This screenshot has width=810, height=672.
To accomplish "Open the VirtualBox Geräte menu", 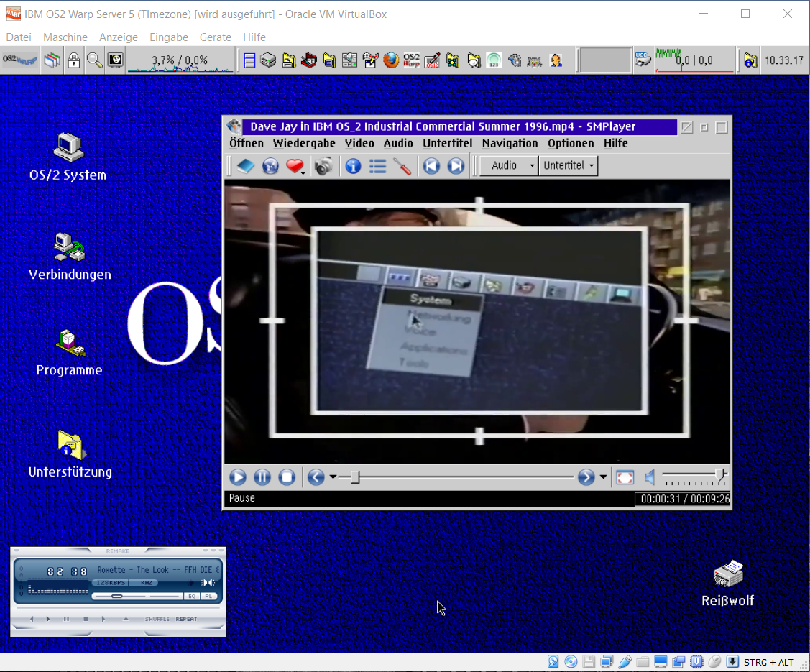I will [x=216, y=37].
